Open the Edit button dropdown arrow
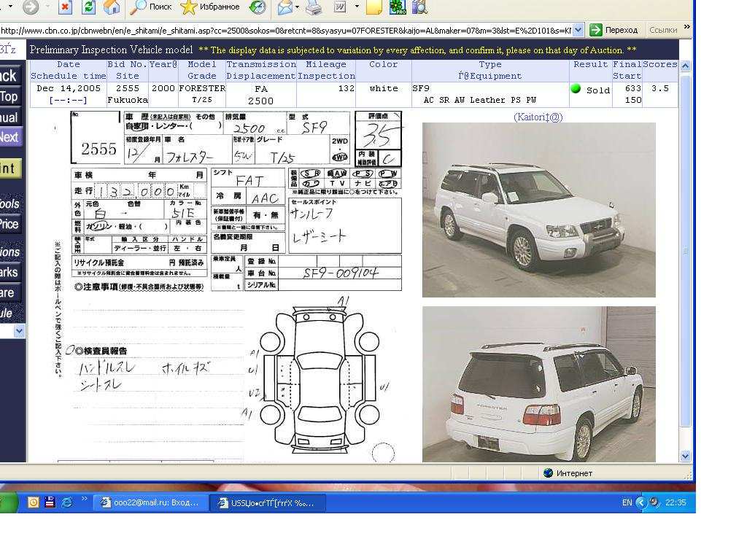Viewport: 747px width, 560px height. (x=357, y=7)
